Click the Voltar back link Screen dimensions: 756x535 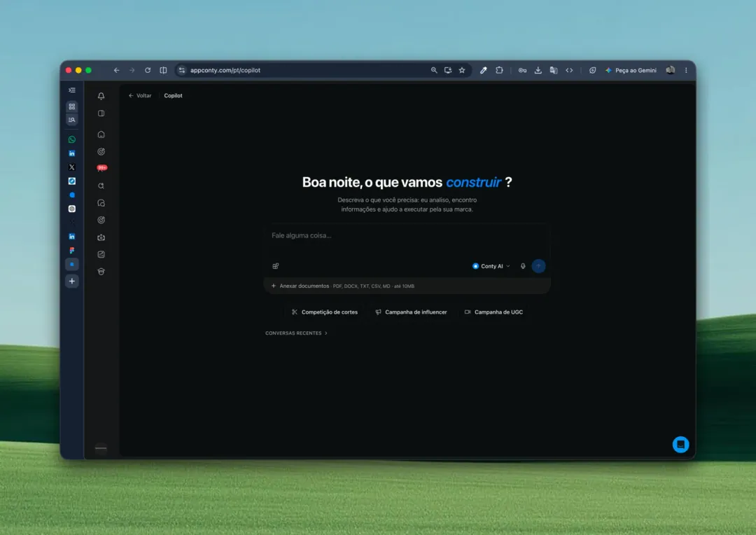pos(140,95)
